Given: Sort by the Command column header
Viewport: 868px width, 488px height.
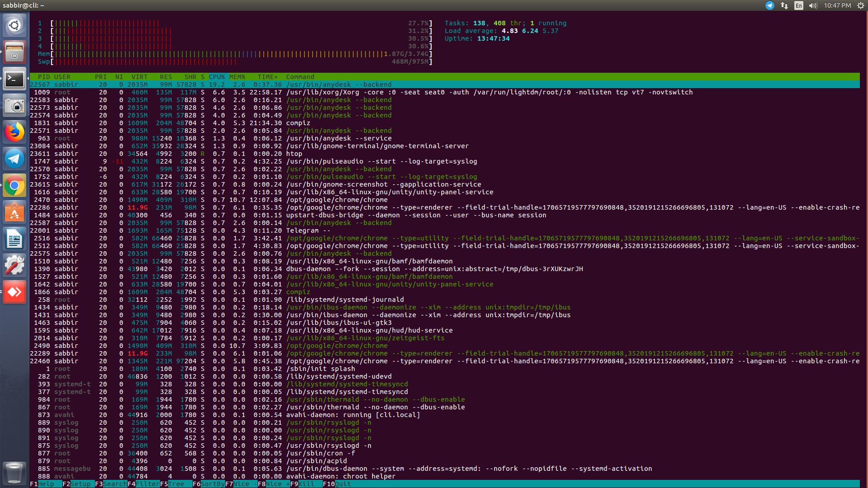Looking at the screenshot, I should [x=300, y=77].
